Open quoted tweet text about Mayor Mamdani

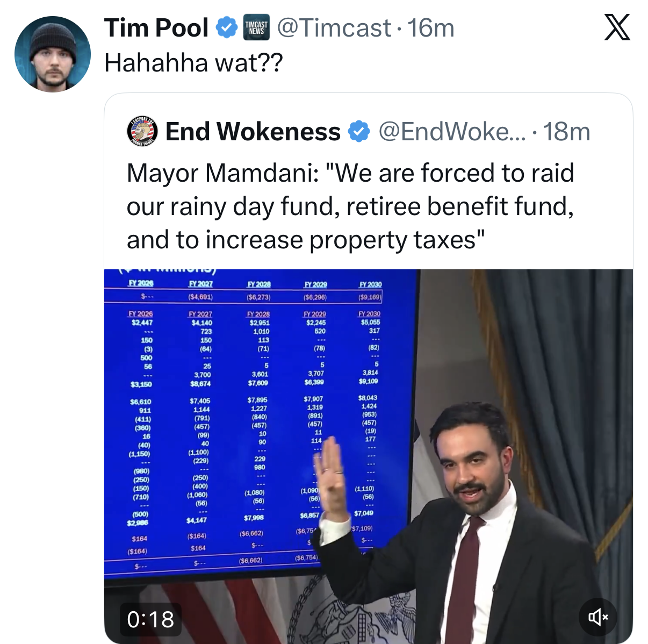pyautogui.click(x=350, y=206)
